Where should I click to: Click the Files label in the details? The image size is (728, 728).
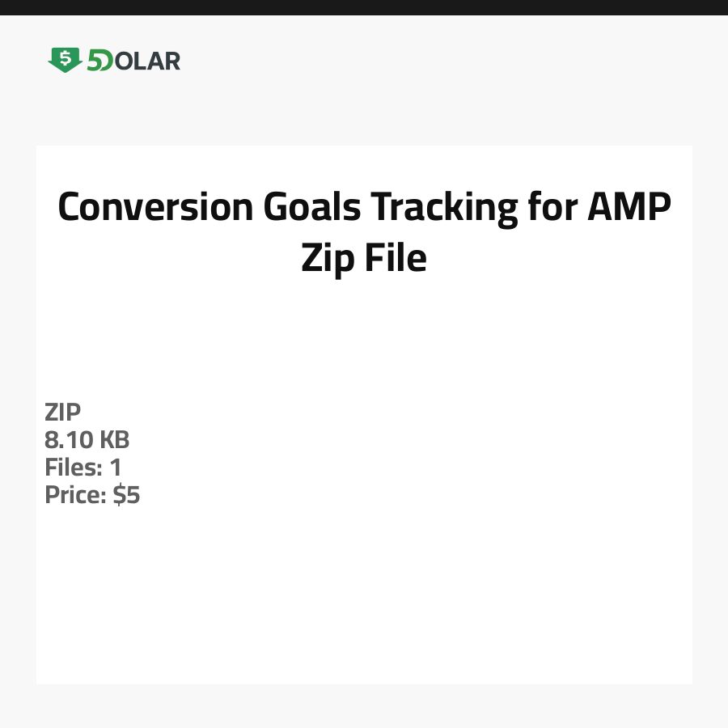click(71, 468)
